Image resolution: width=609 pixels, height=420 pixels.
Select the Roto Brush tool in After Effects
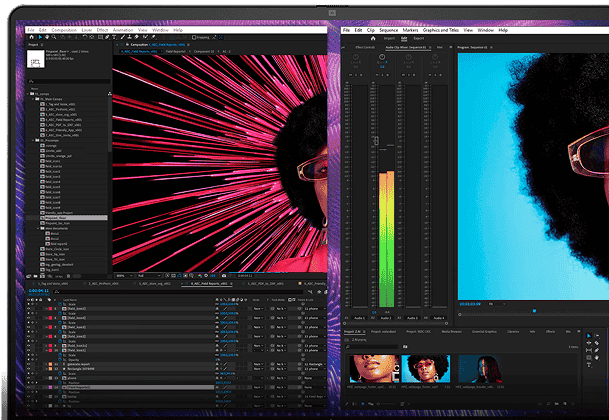click(x=145, y=37)
